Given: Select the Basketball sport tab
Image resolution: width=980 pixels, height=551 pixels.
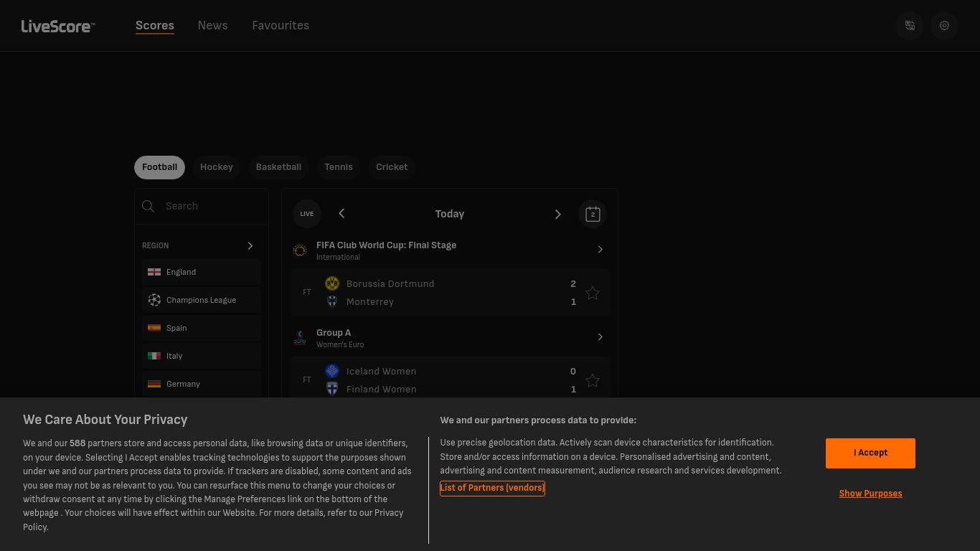Looking at the screenshot, I should (x=278, y=167).
